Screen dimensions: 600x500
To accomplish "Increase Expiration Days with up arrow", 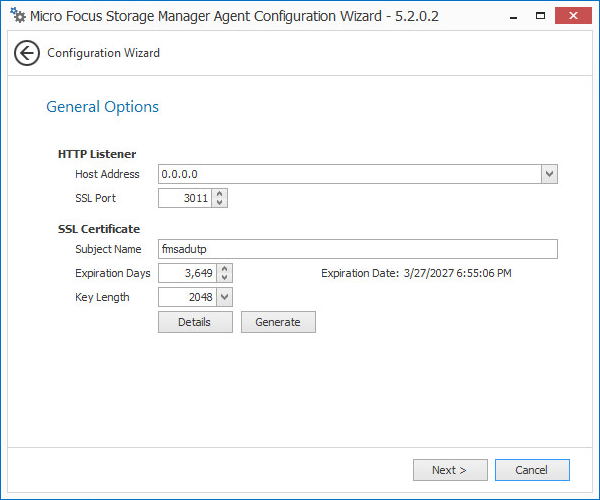I will [x=225, y=268].
